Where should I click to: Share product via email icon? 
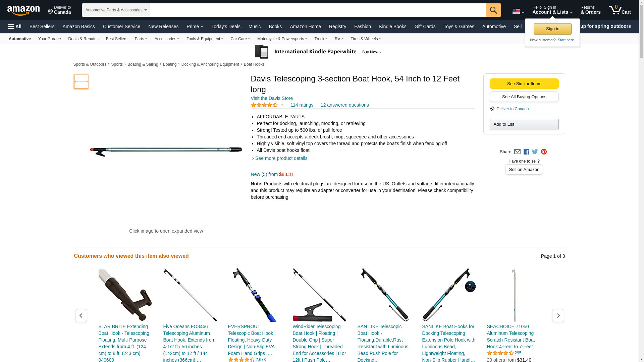tap(517, 152)
